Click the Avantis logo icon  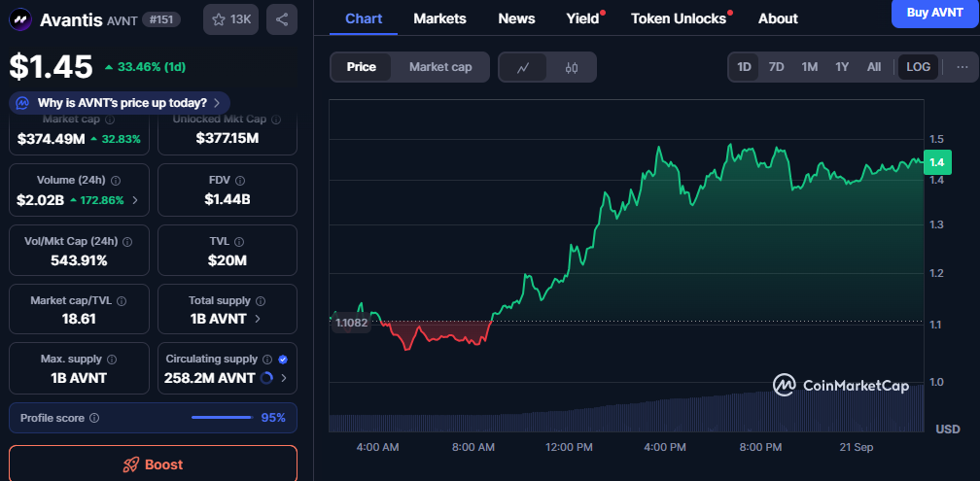(x=21, y=19)
